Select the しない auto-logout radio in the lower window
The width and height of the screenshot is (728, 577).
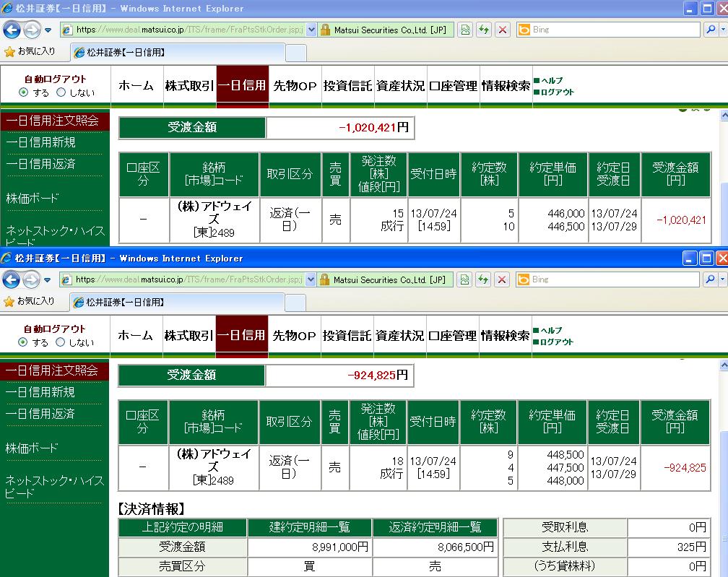[x=61, y=342]
